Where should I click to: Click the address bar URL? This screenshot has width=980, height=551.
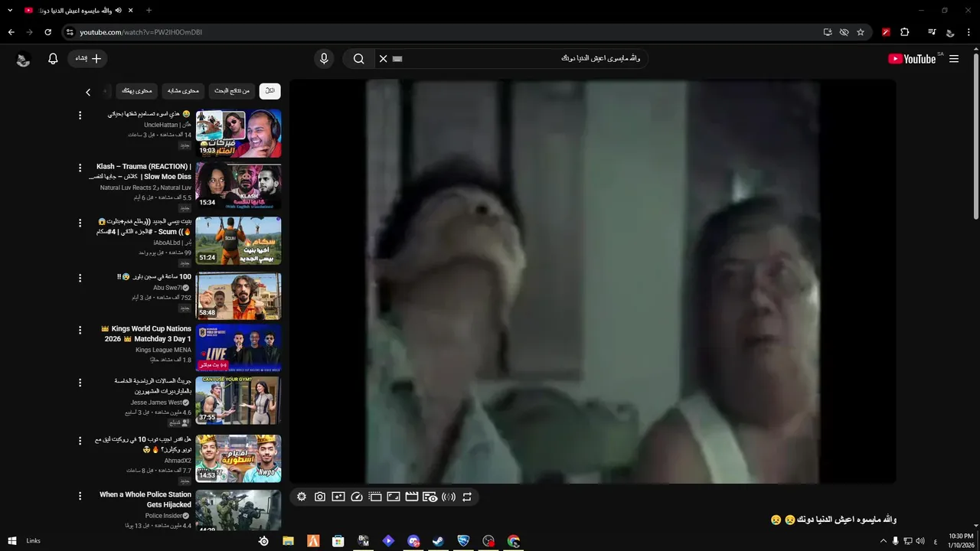click(141, 32)
